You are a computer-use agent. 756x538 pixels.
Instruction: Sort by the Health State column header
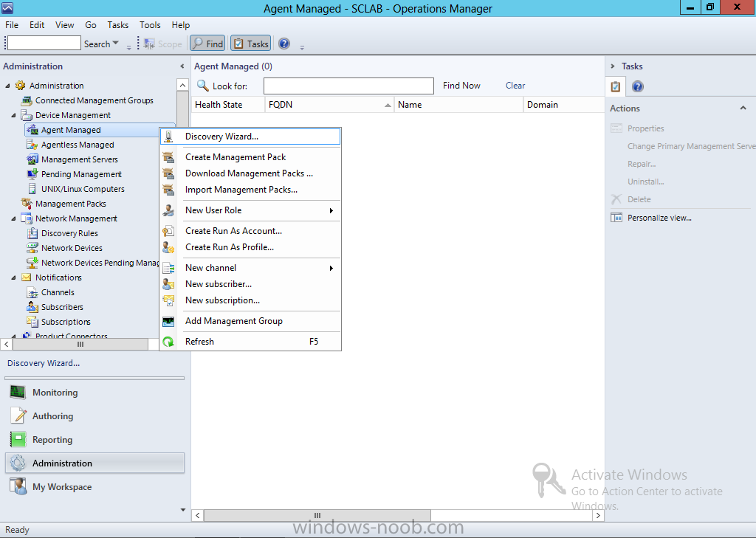coord(228,105)
